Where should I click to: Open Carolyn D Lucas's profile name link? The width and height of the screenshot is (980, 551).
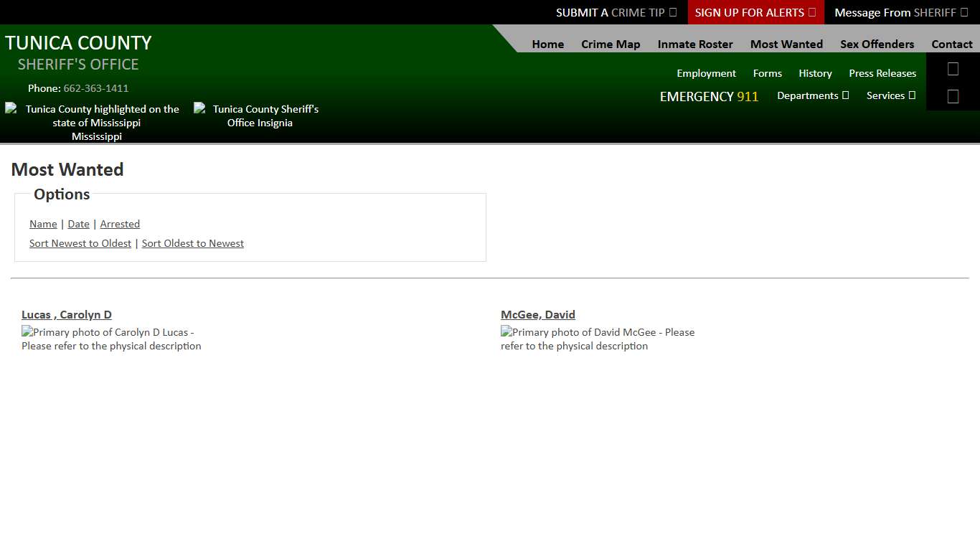coord(67,314)
